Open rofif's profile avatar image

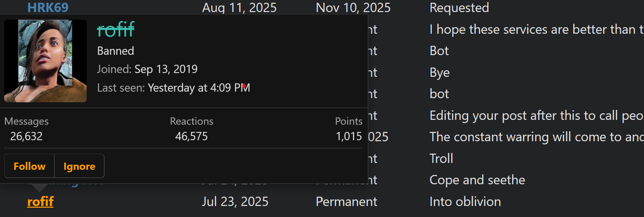coord(45,61)
